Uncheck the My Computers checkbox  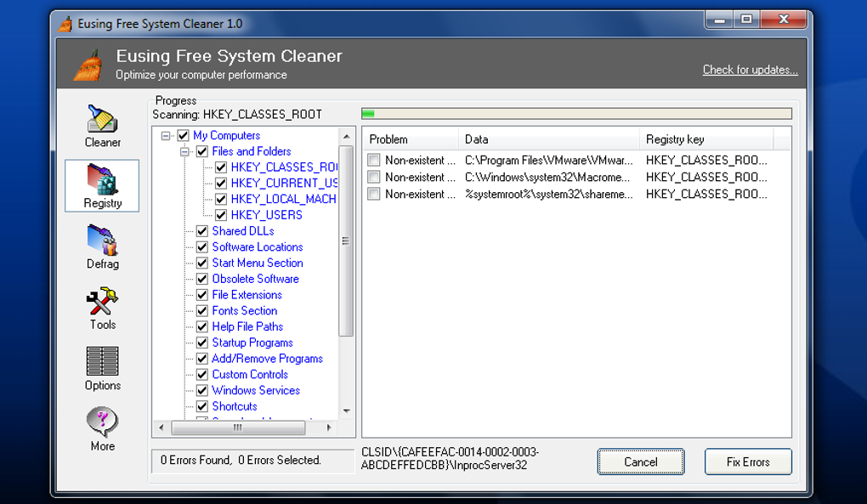(183, 135)
